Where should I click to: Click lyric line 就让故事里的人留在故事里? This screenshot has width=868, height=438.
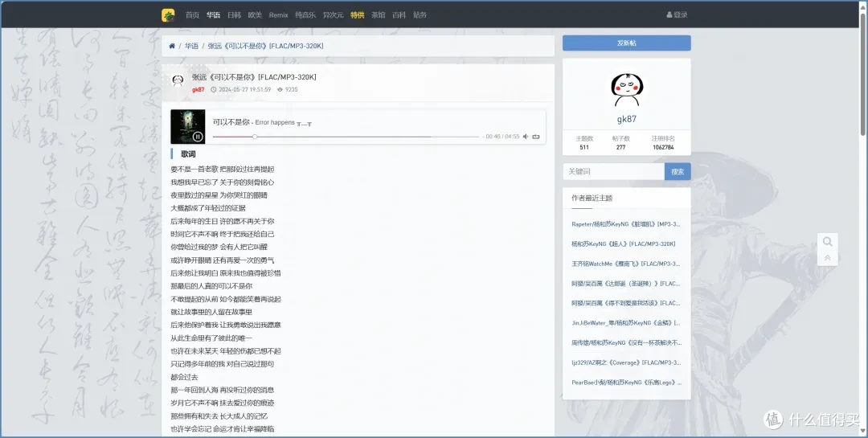click(211, 313)
